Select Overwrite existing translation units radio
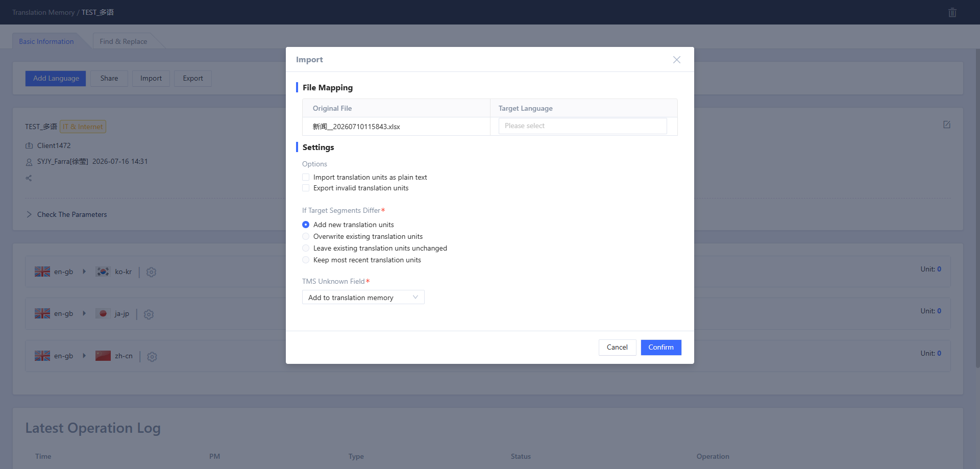980x469 pixels. pyautogui.click(x=306, y=236)
